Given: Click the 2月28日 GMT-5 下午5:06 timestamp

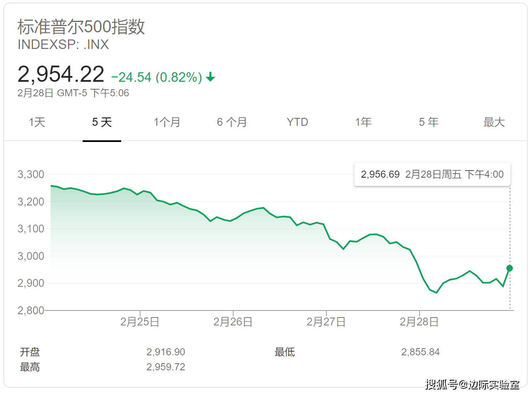Looking at the screenshot, I should click(73, 93).
